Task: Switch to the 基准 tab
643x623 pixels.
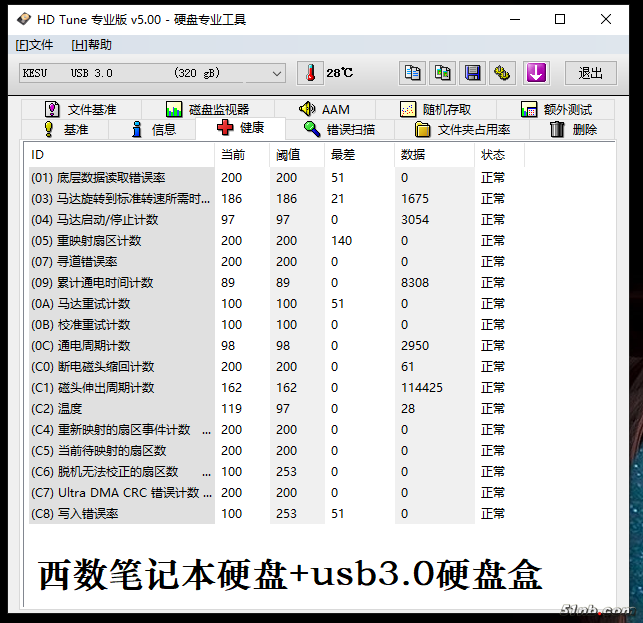Action: pyautogui.click(x=66, y=130)
